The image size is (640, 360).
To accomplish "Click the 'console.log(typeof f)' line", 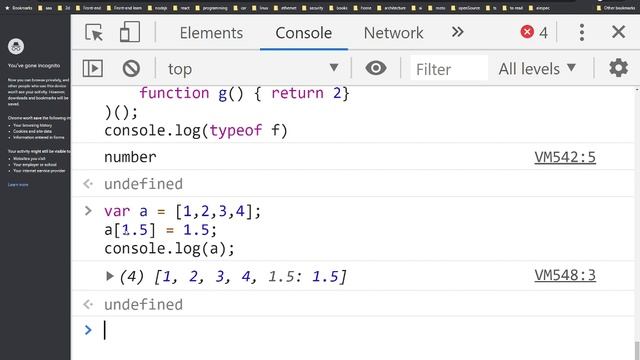I will [196, 131].
